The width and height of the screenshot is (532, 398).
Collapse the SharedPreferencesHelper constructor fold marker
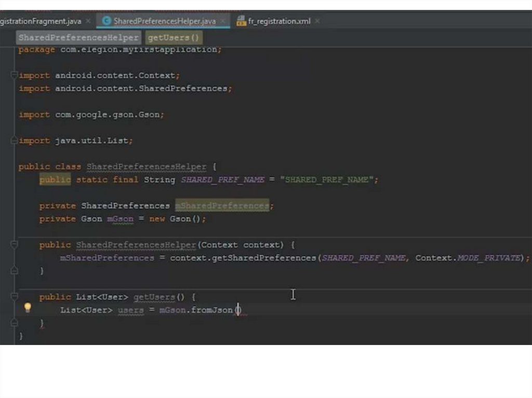pyautogui.click(x=14, y=245)
